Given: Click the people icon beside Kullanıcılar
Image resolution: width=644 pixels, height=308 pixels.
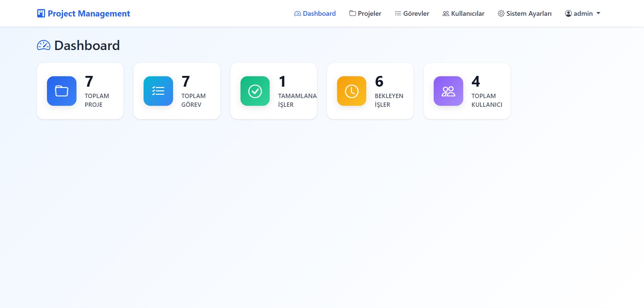Looking at the screenshot, I should pos(446,13).
